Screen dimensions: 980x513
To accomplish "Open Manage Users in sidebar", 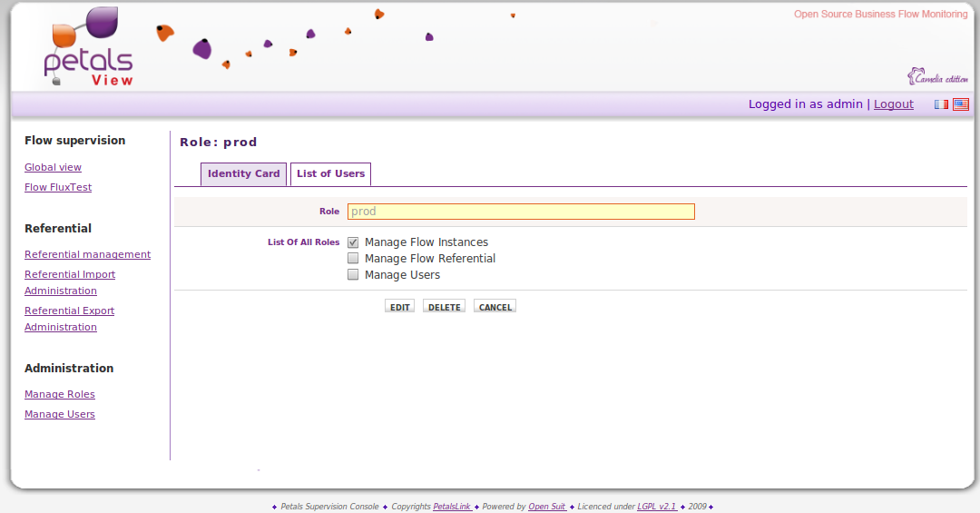I will tap(60, 414).
